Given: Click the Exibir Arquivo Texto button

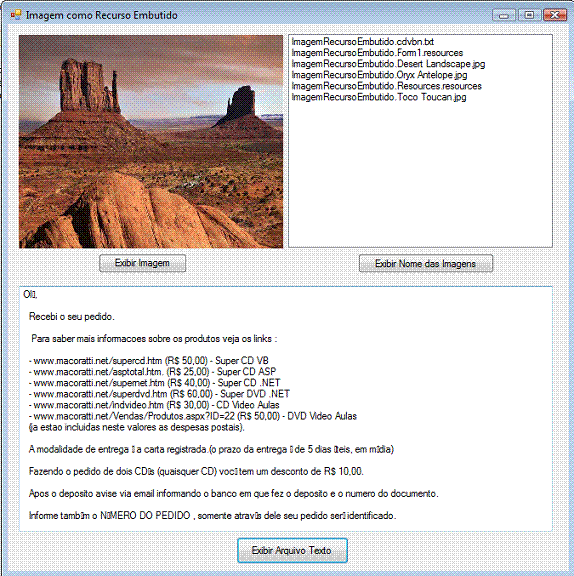Looking at the screenshot, I should click(292, 550).
